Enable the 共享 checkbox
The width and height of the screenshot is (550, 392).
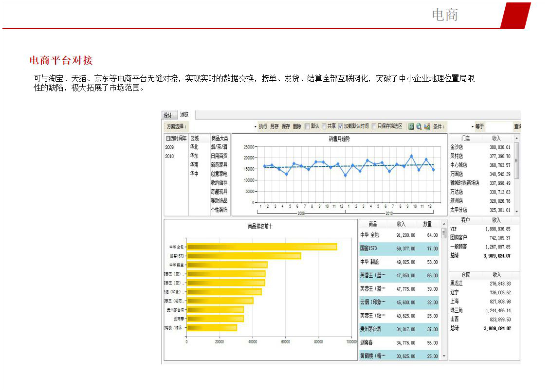[x=324, y=126]
